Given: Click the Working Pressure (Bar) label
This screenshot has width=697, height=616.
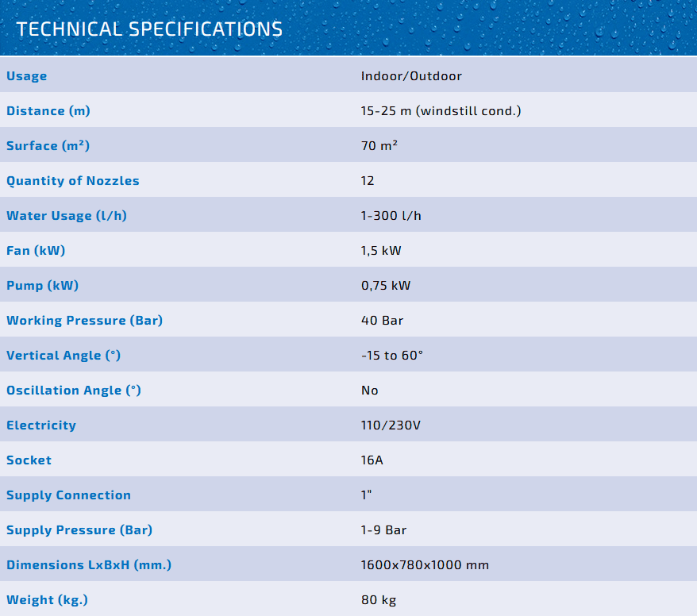Looking at the screenshot, I should click(x=84, y=321).
